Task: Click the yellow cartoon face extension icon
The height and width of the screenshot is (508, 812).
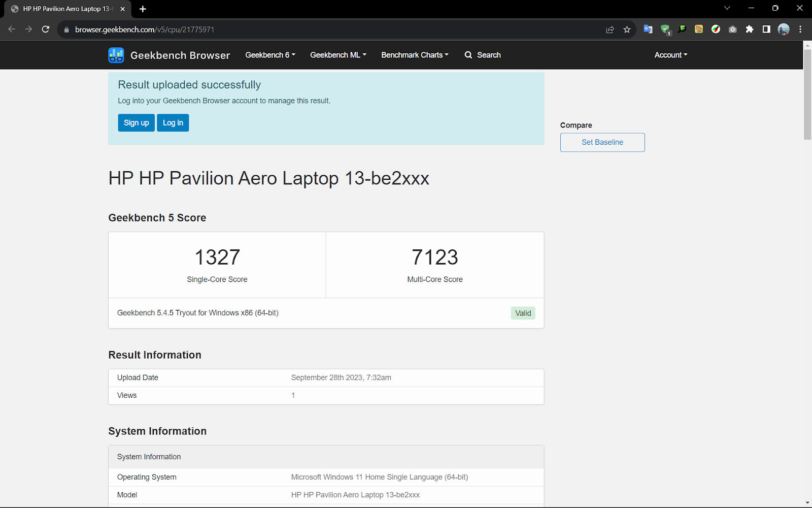Action: point(699,29)
